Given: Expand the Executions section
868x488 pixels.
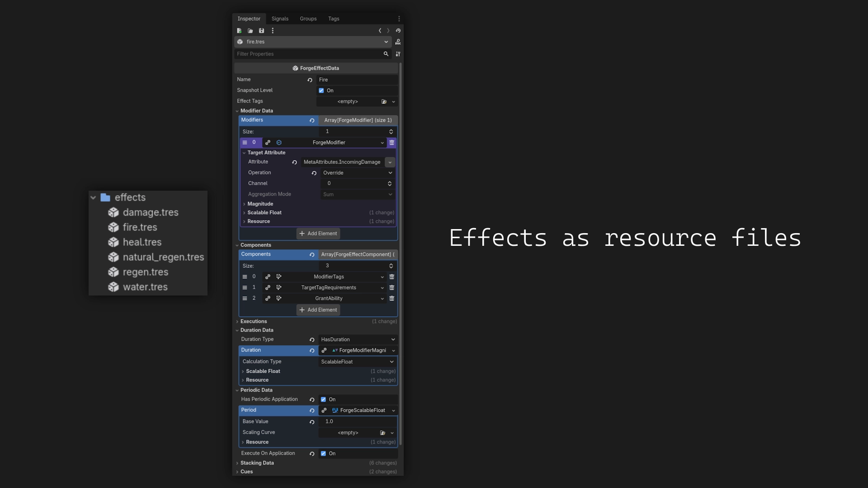Looking at the screenshot, I should pyautogui.click(x=253, y=322).
